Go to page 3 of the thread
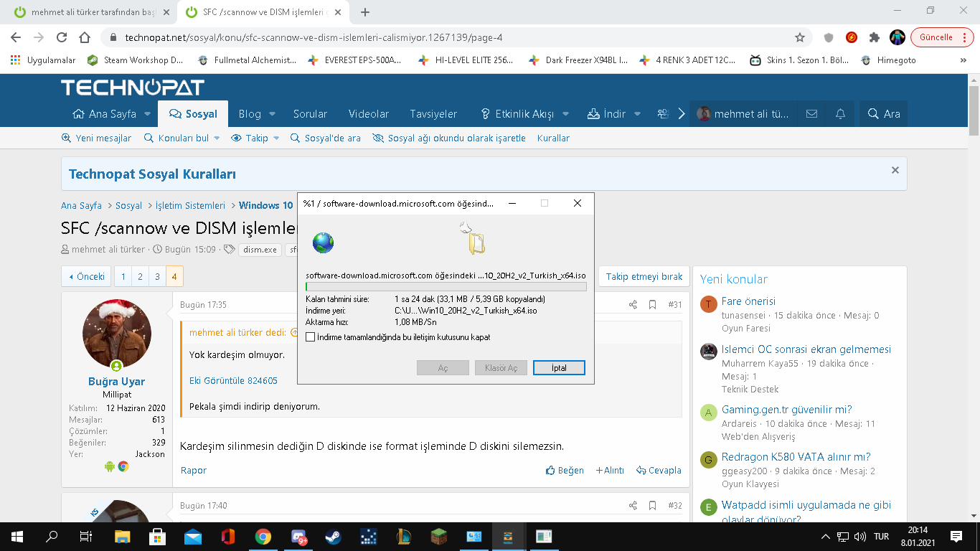The width and height of the screenshot is (980, 551). (x=157, y=276)
